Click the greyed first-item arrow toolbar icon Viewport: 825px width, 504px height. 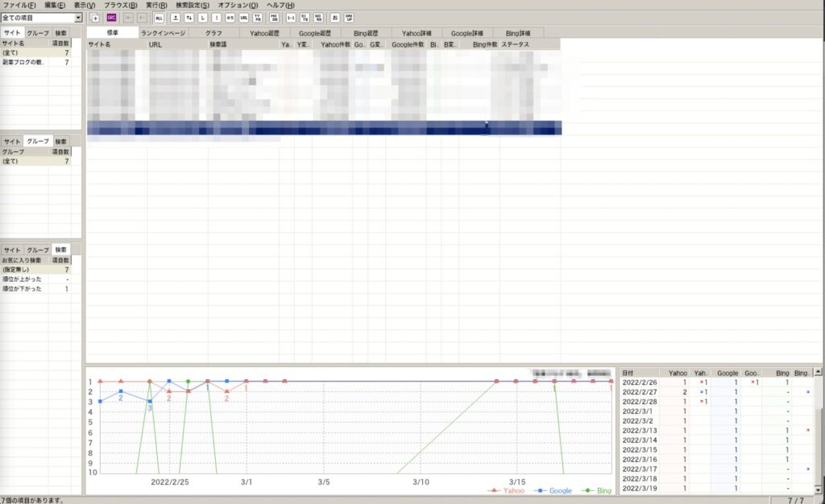click(128, 18)
